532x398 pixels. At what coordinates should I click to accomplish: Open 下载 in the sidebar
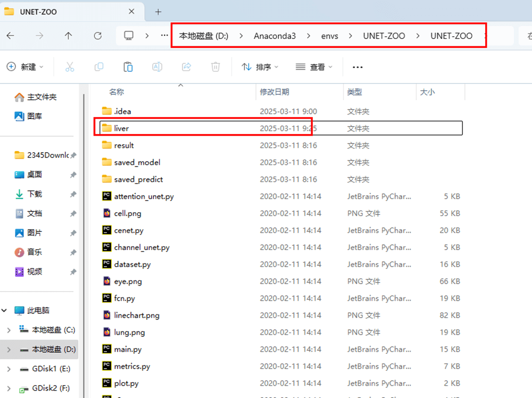35,194
